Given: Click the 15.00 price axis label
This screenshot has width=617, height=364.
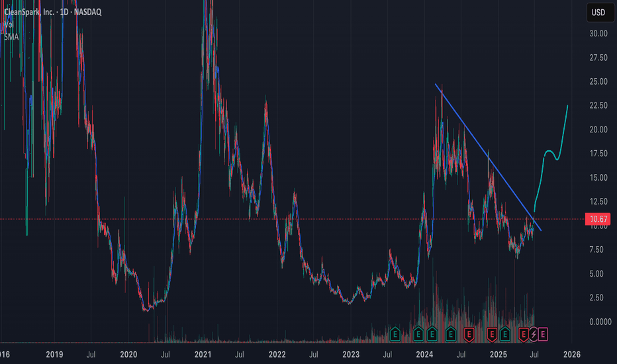Looking at the screenshot, I should coord(598,178).
